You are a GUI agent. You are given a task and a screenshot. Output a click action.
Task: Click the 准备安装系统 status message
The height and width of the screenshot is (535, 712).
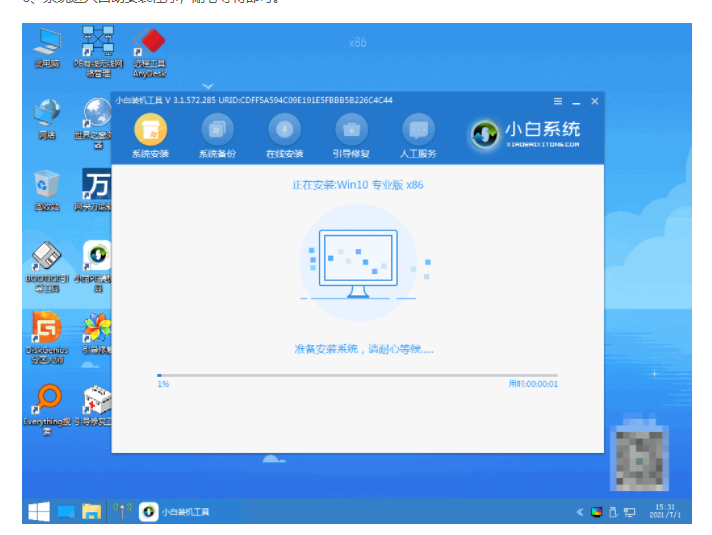coord(364,349)
